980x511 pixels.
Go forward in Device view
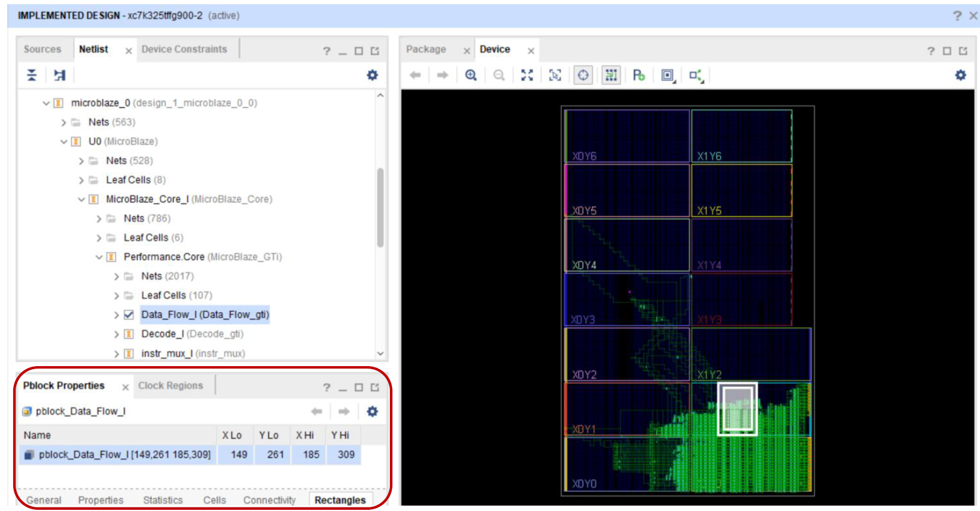pyautogui.click(x=443, y=75)
